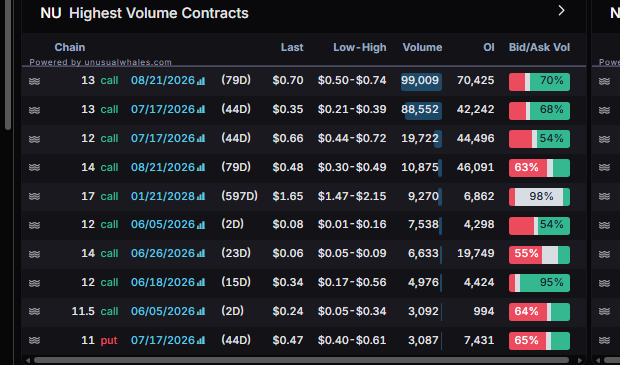This screenshot has width=620, height=365.
Task: Click the horizontal scrollbar left arrow
Action: 28,360
